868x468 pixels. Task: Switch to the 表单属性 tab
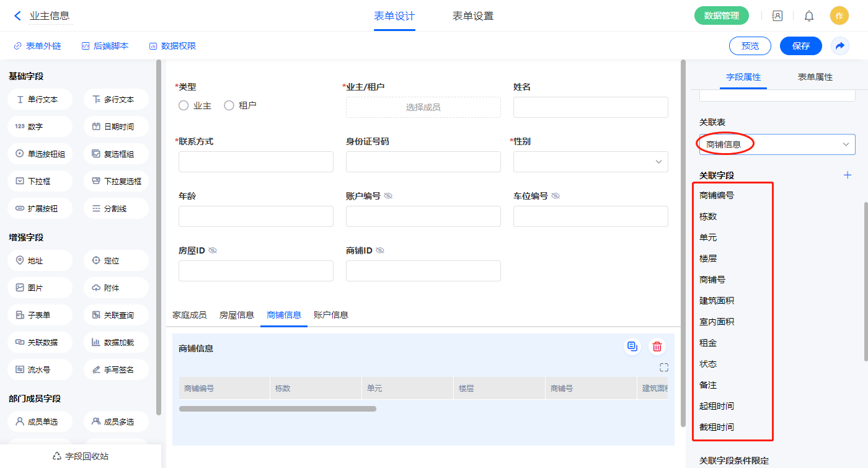pos(815,77)
